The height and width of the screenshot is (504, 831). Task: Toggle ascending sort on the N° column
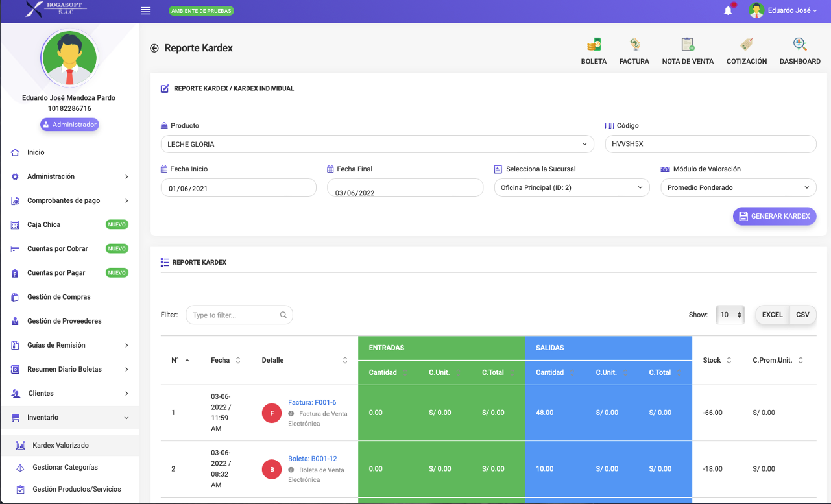(188, 359)
